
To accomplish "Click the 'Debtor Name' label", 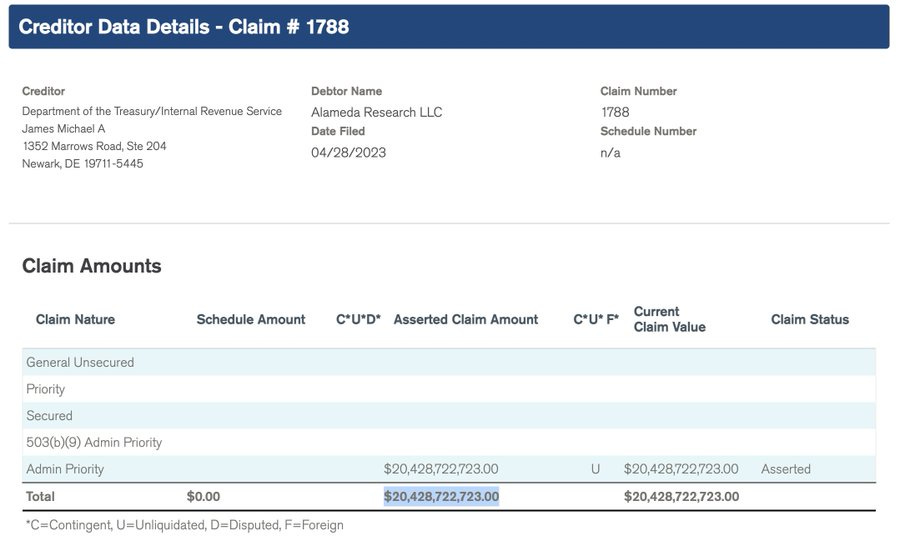I will [x=346, y=91].
